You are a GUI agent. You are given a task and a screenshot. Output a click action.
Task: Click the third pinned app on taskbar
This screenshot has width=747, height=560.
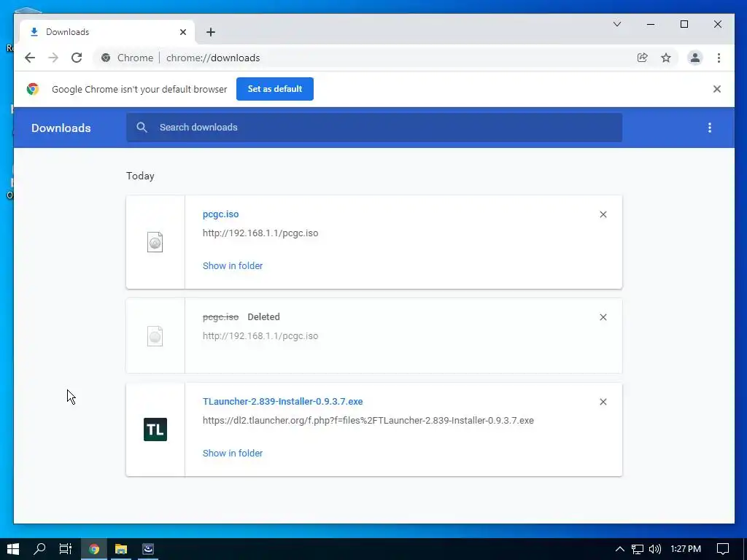tap(148, 549)
